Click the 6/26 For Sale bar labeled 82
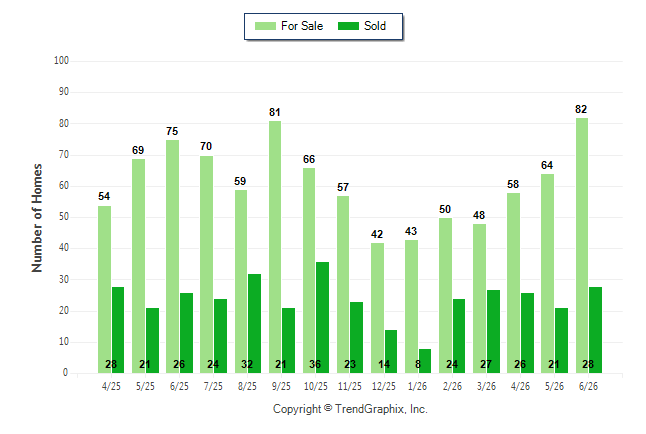 point(582,246)
